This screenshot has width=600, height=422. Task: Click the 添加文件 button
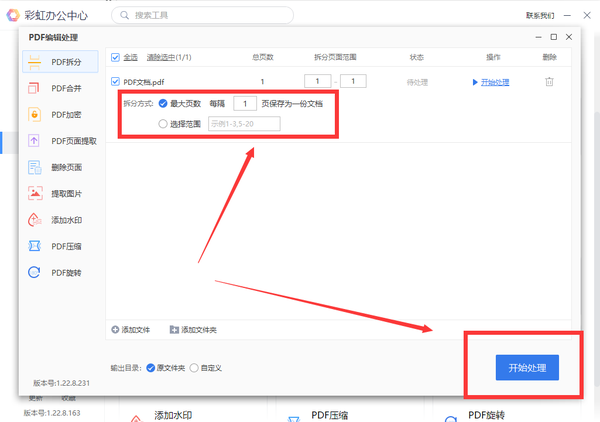[130, 329]
